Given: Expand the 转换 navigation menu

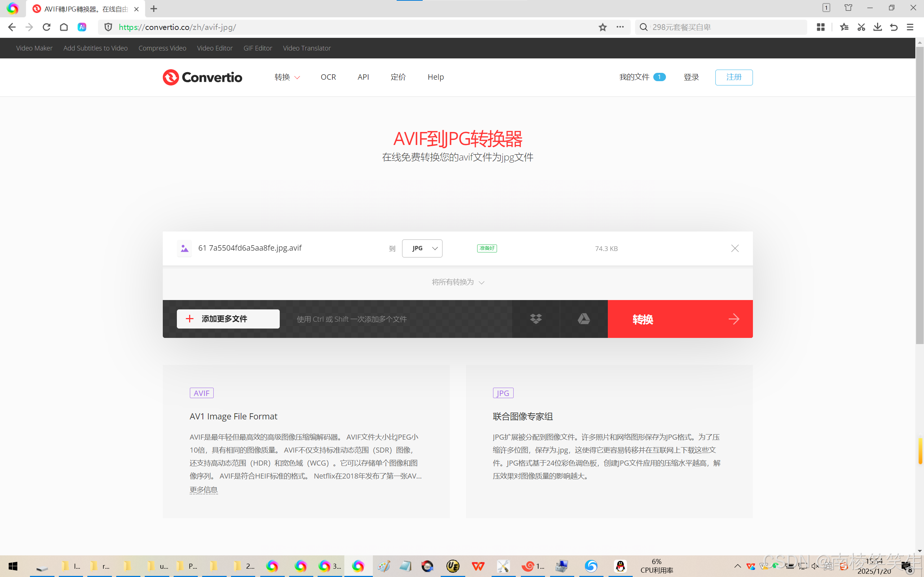Looking at the screenshot, I should pos(287,77).
